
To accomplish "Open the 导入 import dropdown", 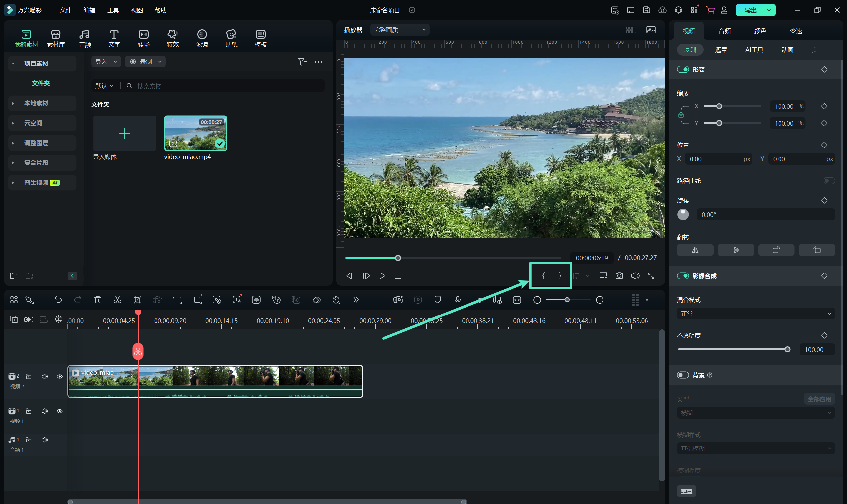I will pos(106,62).
